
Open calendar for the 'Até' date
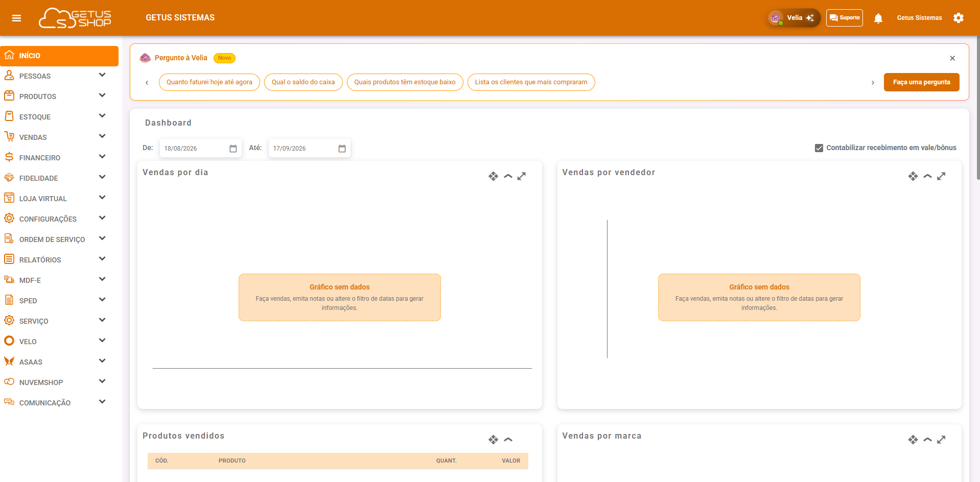click(x=342, y=149)
